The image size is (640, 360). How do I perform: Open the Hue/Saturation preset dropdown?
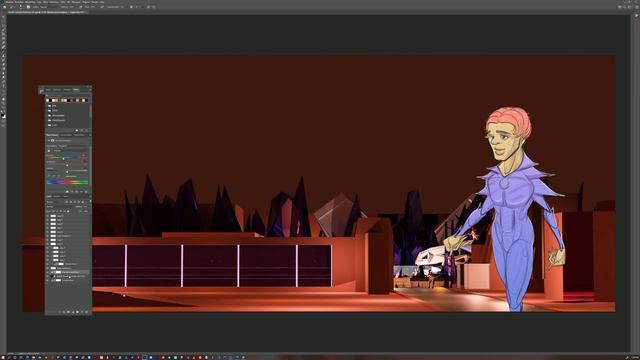[73, 146]
